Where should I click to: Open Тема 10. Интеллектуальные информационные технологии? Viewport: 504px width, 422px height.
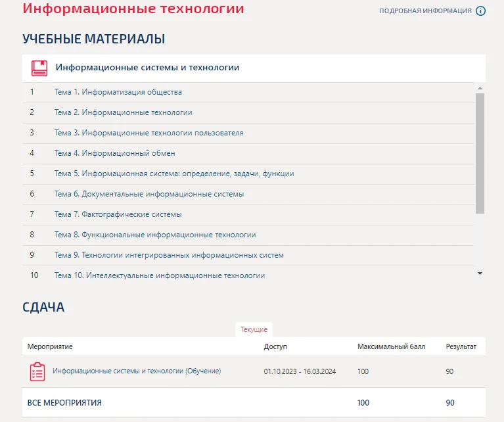point(160,275)
